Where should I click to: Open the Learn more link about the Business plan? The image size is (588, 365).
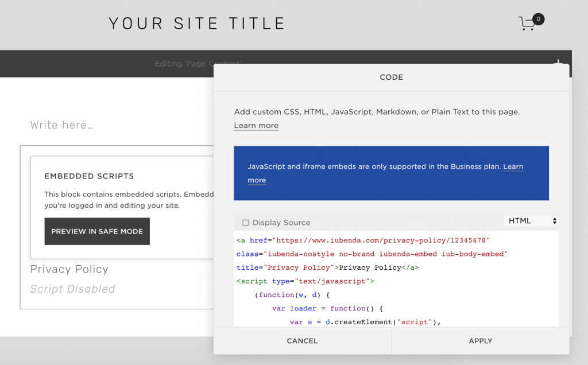click(x=513, y=166)
